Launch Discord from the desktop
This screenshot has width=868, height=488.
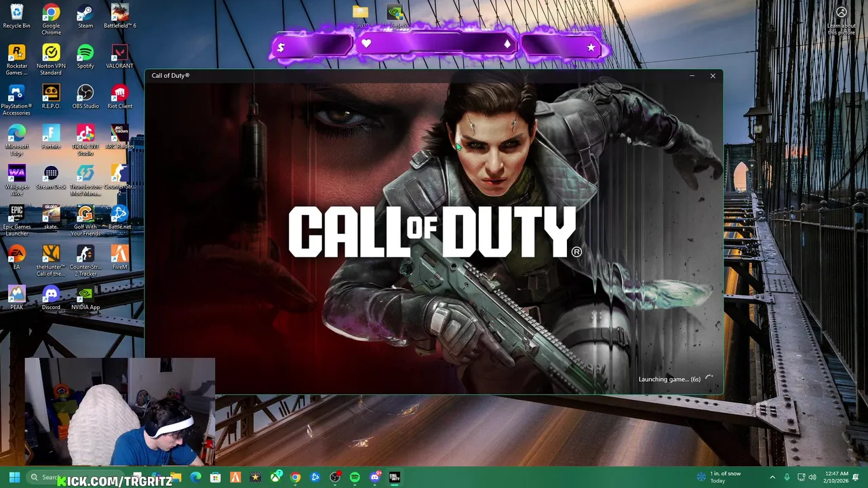(51, 298)
